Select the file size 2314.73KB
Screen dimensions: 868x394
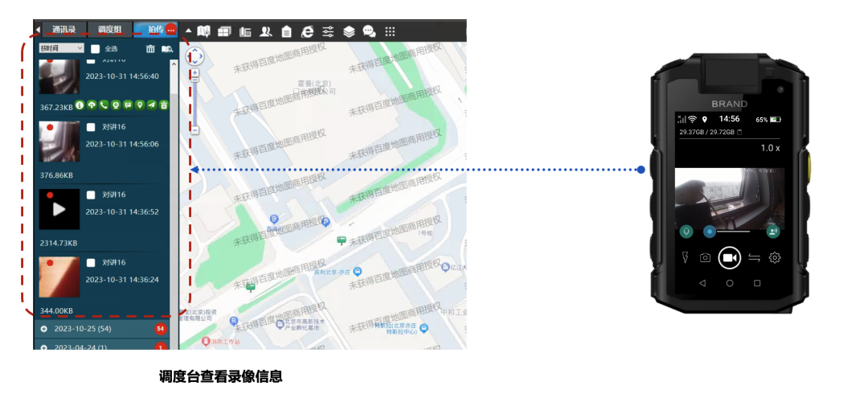coord(59,243)
